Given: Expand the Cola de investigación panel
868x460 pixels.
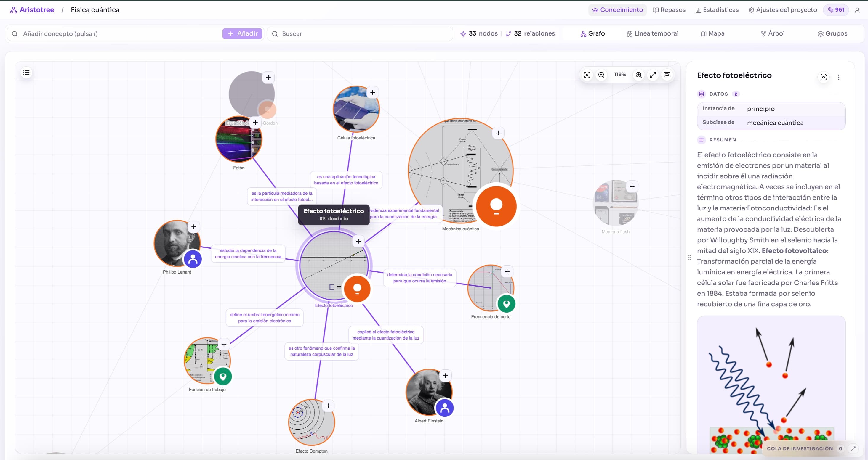Looking at the screenshot, I should [x=853, y=448].
